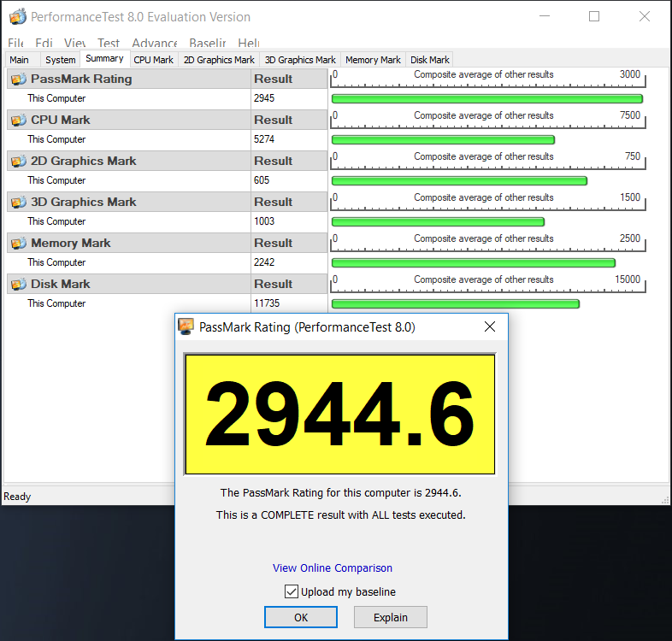Image resolution: width=672 pixels, height=641 pixels.
Task: Click the PassMark Rating section icon
Action: click(x=19, y=79)
